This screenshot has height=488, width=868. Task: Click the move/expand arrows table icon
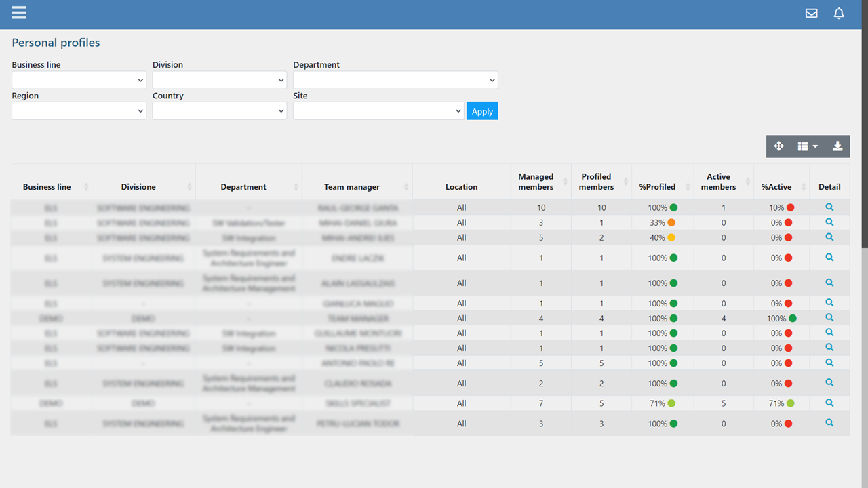click(x=779, y=146)
